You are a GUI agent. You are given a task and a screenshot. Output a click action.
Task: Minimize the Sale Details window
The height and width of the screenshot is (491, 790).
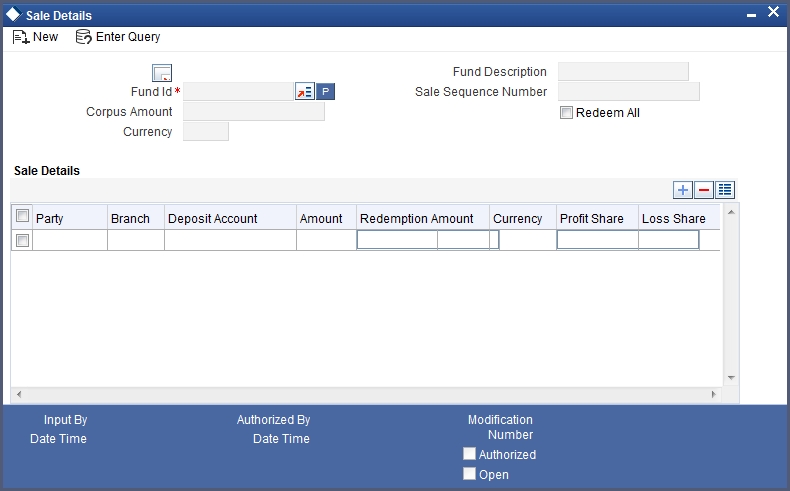coord(751,15)
